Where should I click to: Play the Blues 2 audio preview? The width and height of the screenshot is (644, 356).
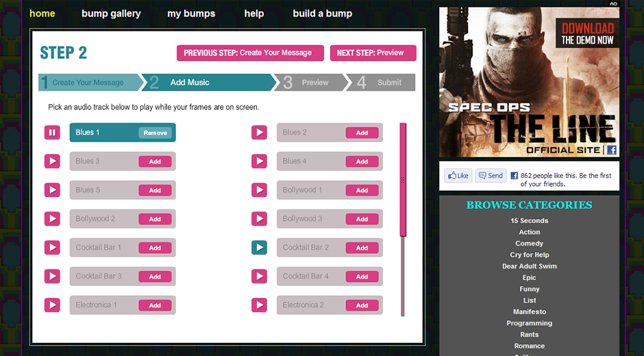[259, 133]
